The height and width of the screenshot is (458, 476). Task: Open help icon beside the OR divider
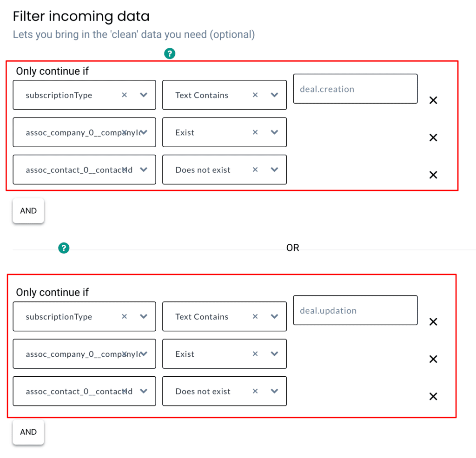click(64, 248)
